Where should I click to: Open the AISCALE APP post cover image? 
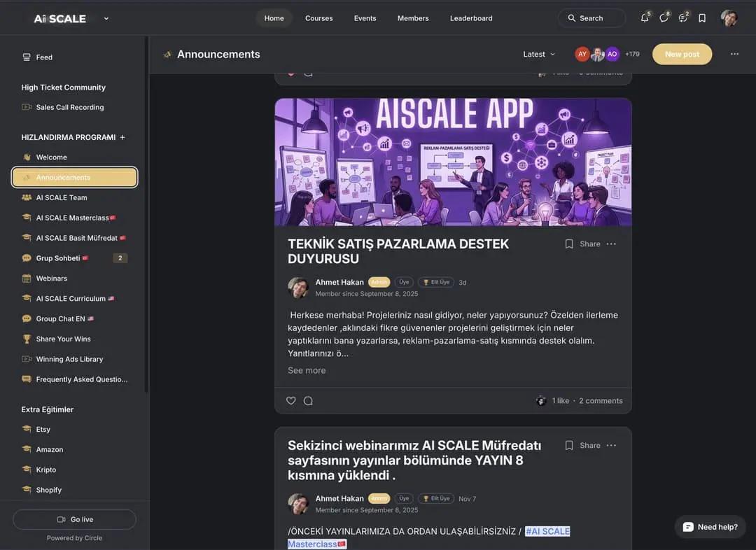453,162
